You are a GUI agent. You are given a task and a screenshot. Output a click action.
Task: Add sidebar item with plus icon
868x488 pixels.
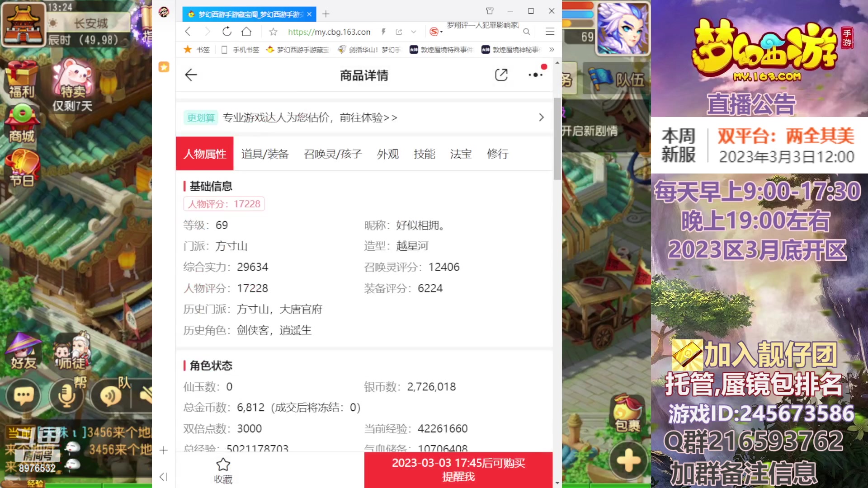coord(164,450)
